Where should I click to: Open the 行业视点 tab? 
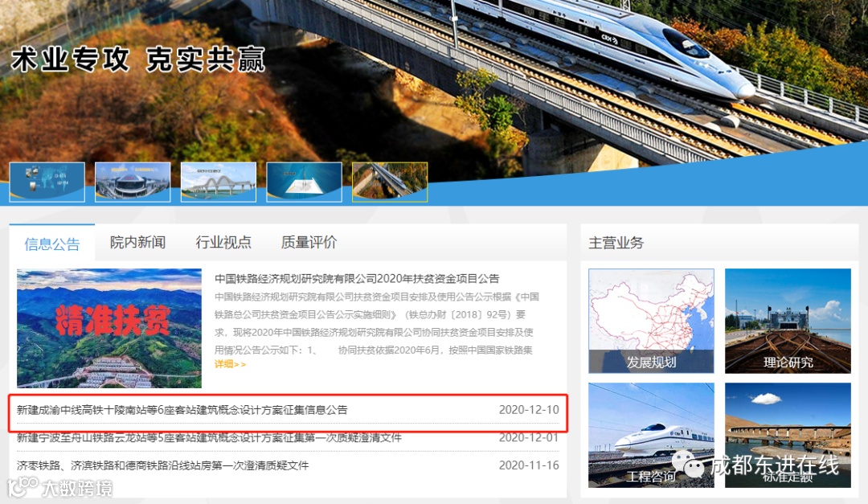coord(223,242)
